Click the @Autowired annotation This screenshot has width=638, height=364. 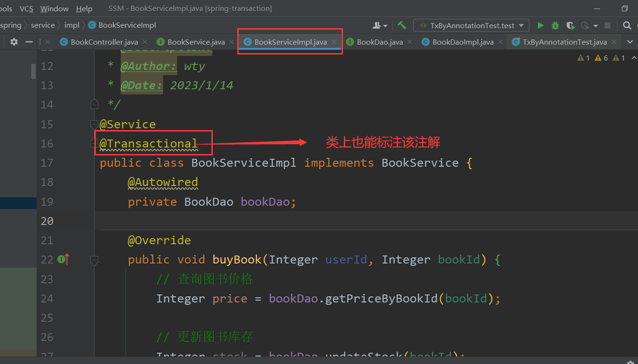(x=163, y=182)
